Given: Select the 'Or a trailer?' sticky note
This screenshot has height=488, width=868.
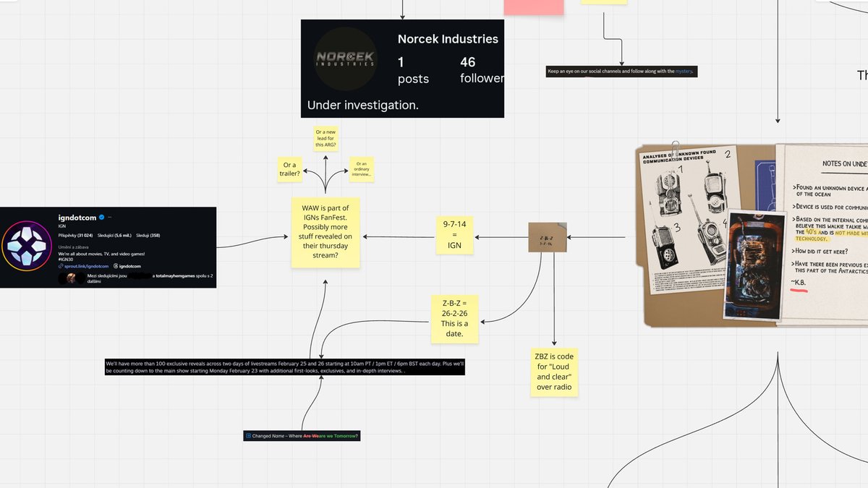Looking at the screenshot, I should 290,169.
